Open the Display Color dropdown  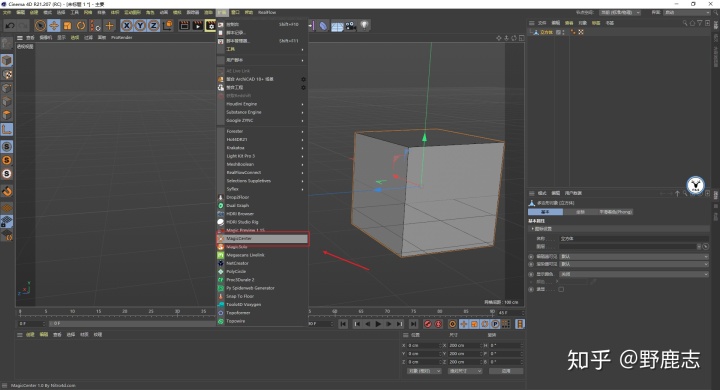point(634,274)
